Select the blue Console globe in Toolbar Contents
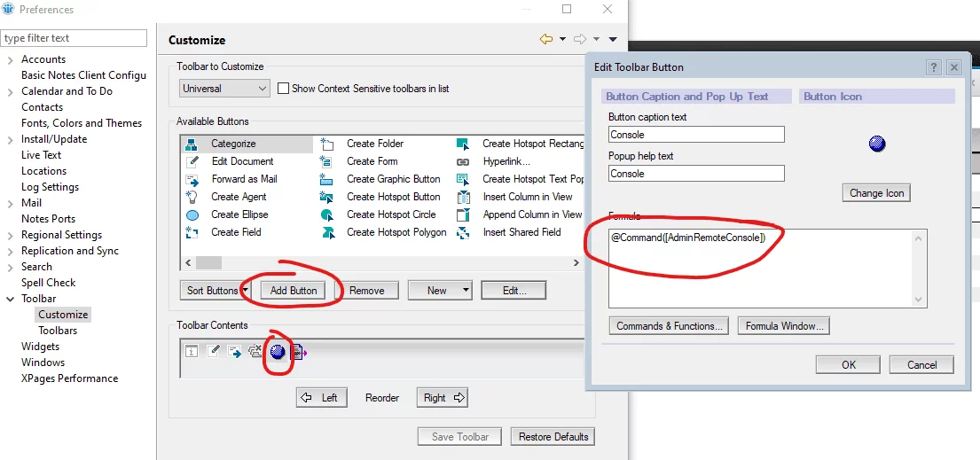 278,352
